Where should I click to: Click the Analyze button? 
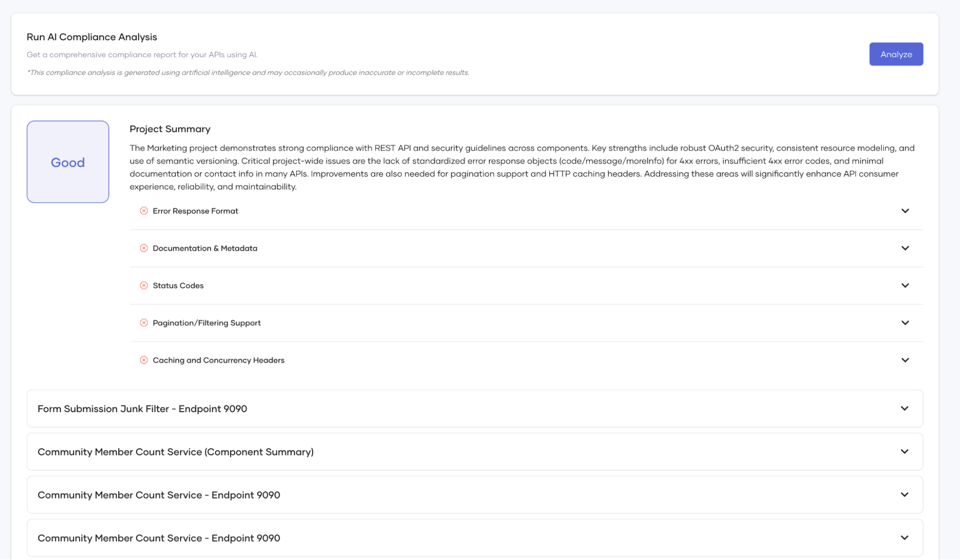[896, 54]
